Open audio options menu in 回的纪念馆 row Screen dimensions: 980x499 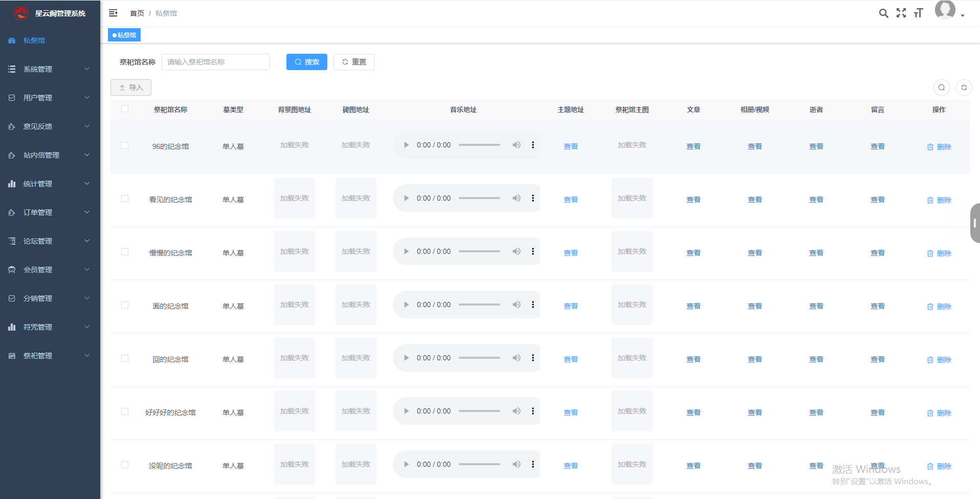533,358
